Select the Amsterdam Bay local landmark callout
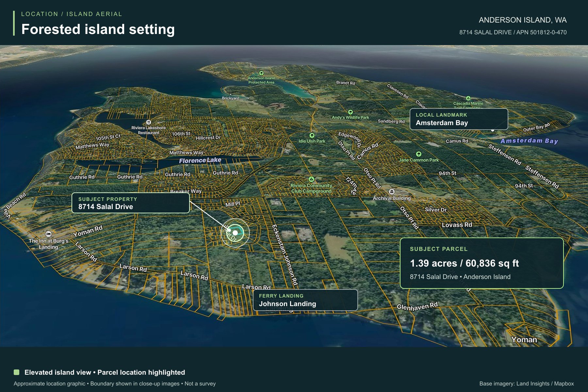This screenshot has width=588, height=392. click(459, 119)
